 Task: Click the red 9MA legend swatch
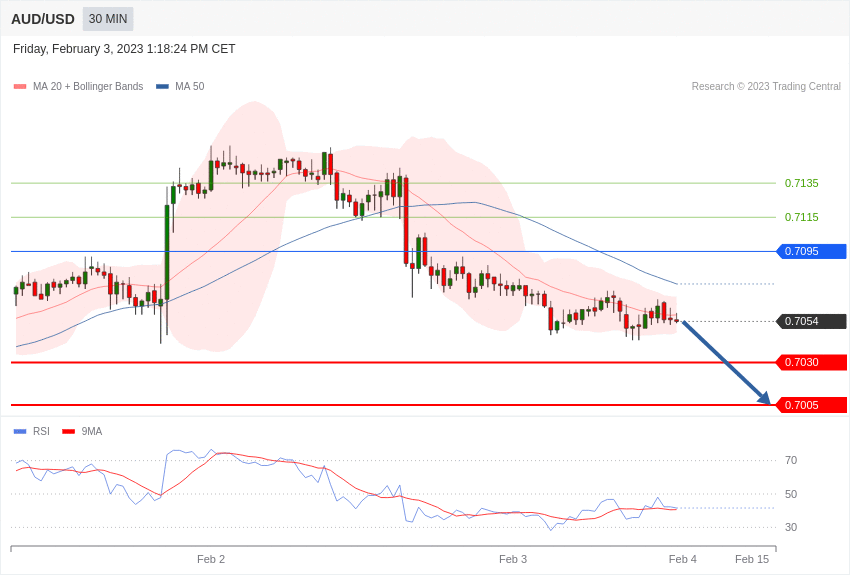click(68, 432)
